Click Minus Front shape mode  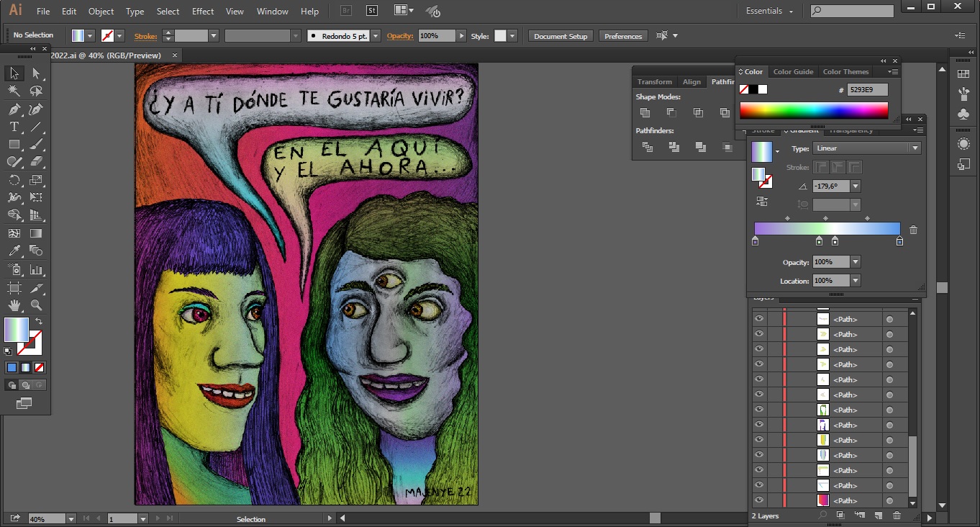click(x=671, y=112)
